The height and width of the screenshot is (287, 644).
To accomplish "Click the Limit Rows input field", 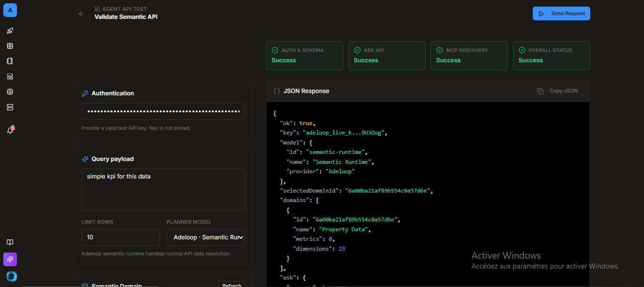I will tap(121, 237).
